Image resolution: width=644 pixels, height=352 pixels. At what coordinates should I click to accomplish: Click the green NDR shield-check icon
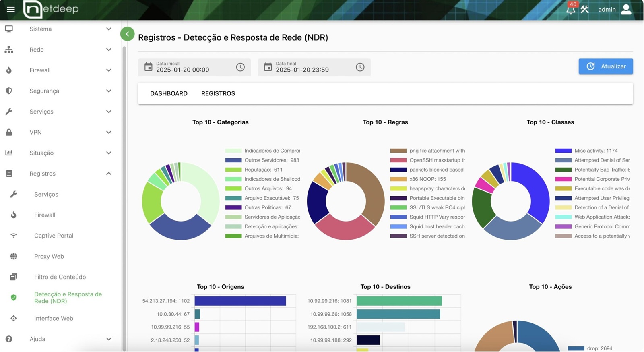[14, 298]
